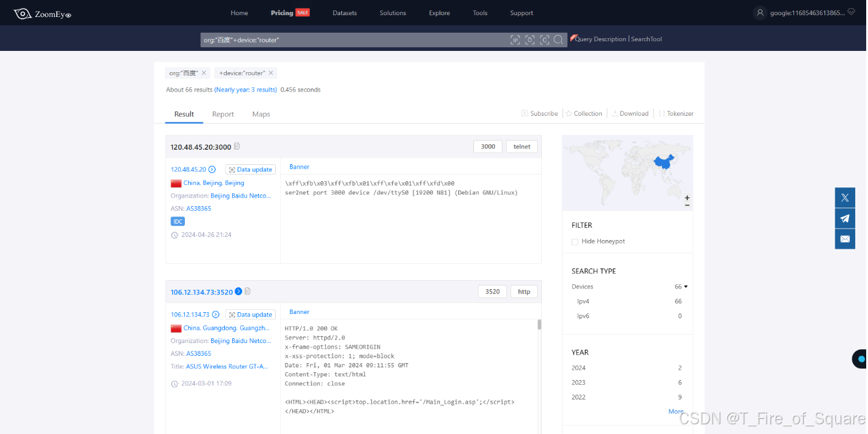Switch to the Maps tab

pyautogui.click(x=261, y=114)
